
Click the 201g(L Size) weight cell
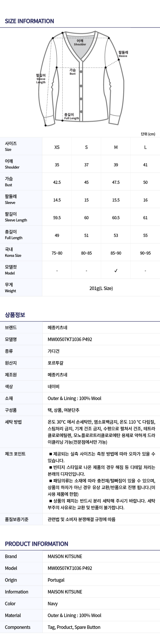(x=101, y=288)
